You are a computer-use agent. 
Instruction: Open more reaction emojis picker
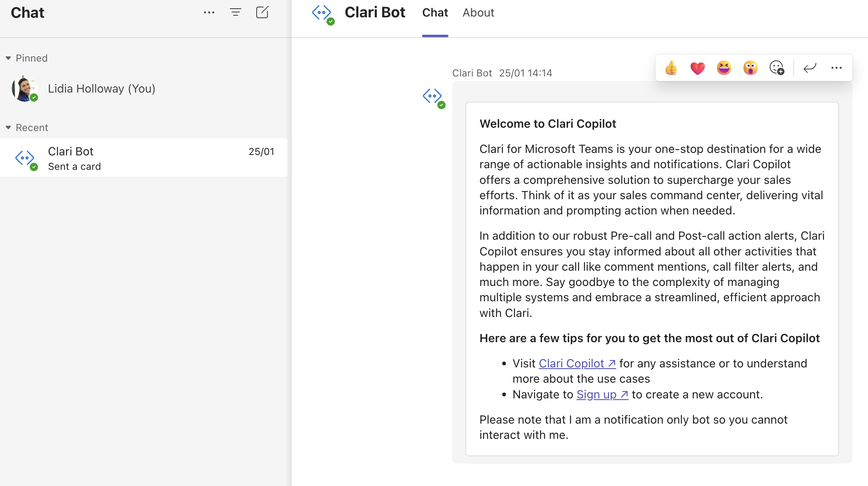point(777,68)
